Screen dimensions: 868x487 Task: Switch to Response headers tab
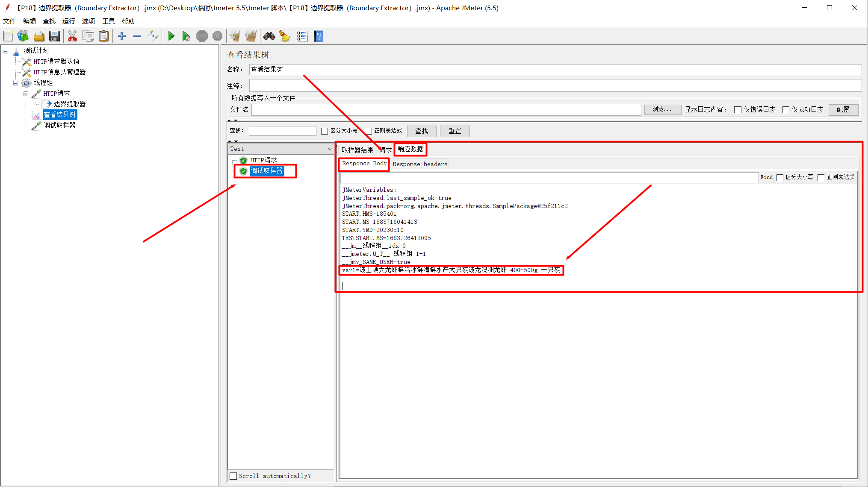click(x=420, y=164)
